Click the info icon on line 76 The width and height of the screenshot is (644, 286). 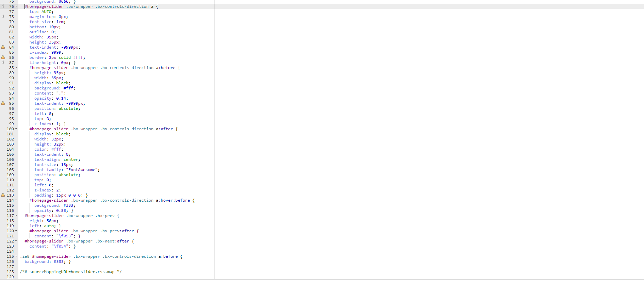[3, 6]
